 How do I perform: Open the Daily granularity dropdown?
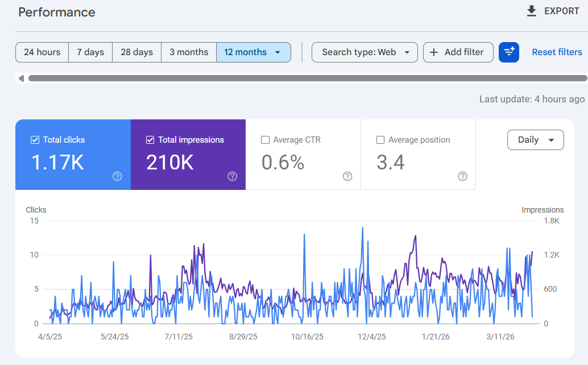click(x=535, y=140)
